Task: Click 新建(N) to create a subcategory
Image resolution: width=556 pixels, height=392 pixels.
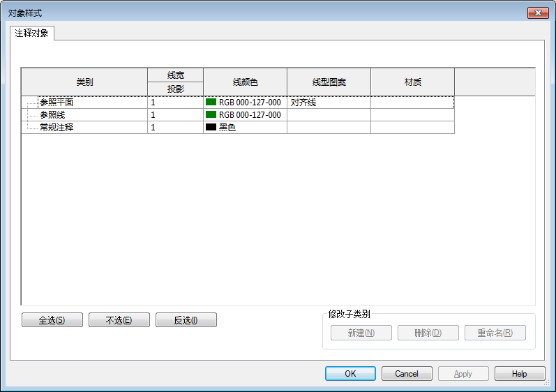Action: pos(361,333)
